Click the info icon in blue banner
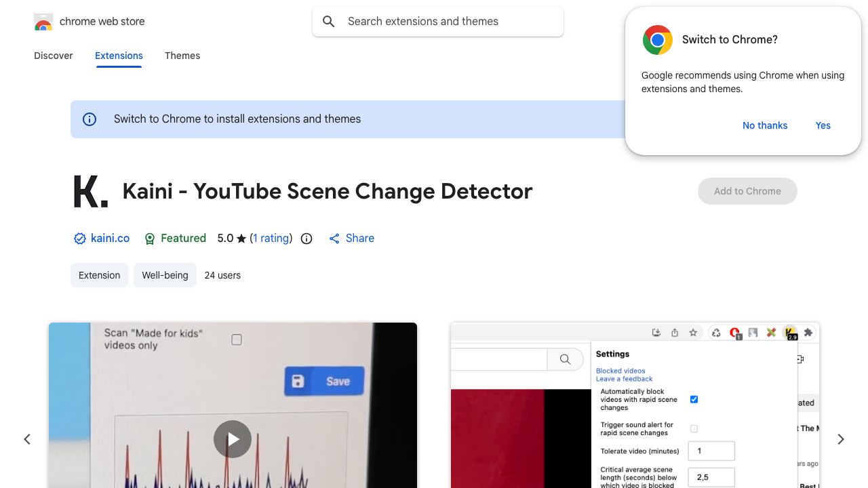 tap(90, 119)
